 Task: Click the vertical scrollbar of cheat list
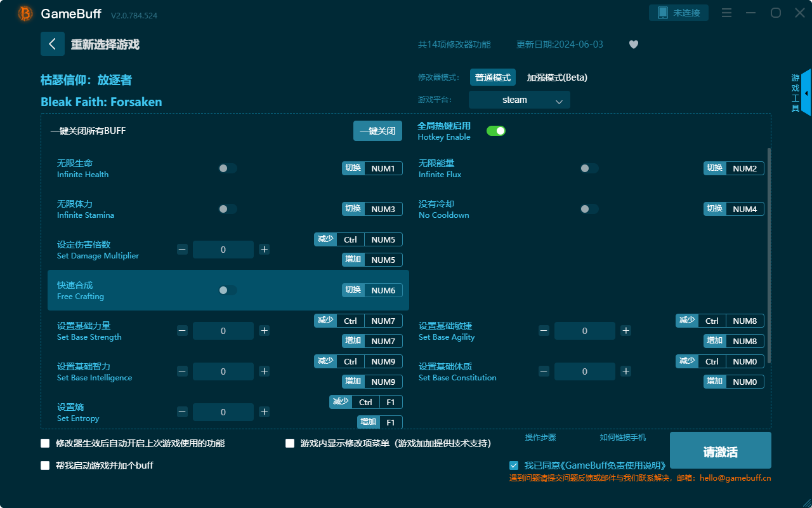[769, 256]
